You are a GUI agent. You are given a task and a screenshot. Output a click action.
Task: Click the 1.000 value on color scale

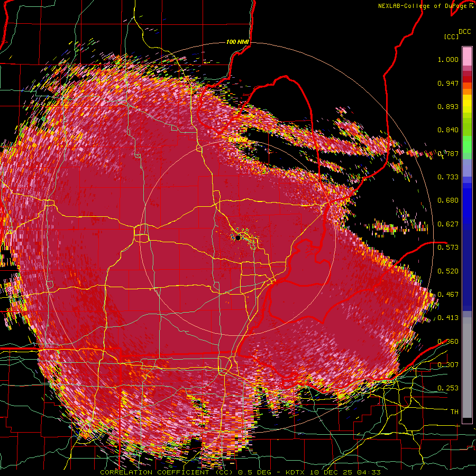(448, 59)
